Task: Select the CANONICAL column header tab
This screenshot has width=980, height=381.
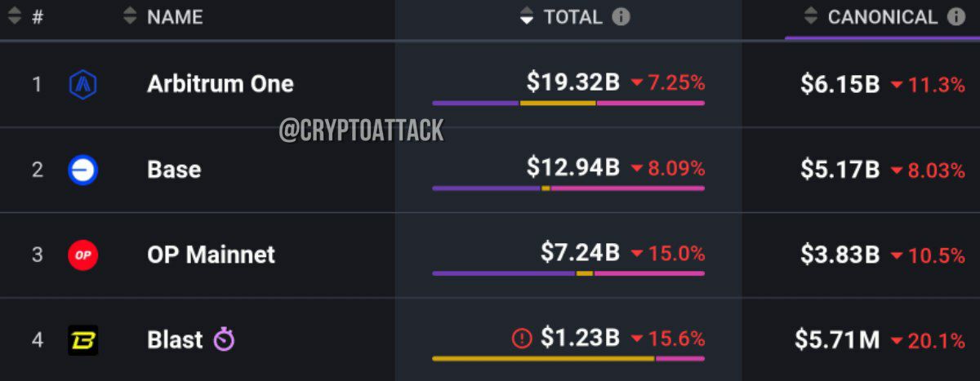Action: point(883,19)
